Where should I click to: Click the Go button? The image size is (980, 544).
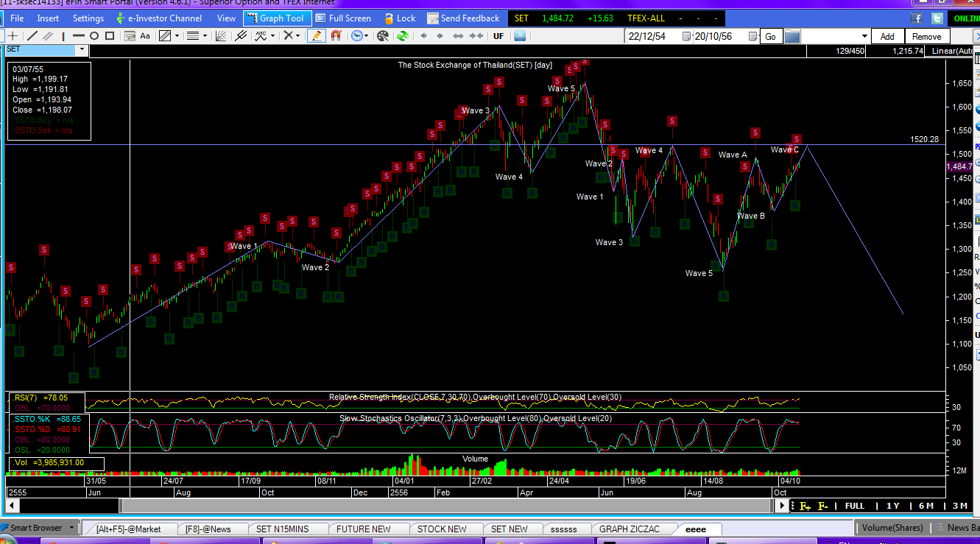coord(770,36)
